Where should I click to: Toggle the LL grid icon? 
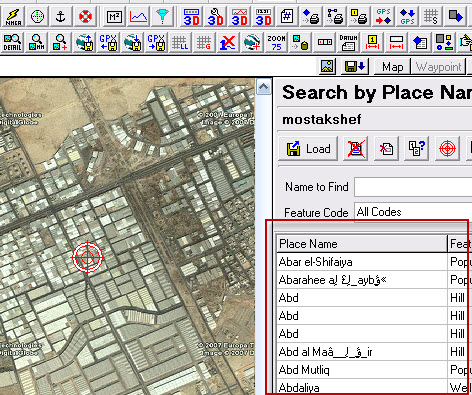[x=180, y=42]
